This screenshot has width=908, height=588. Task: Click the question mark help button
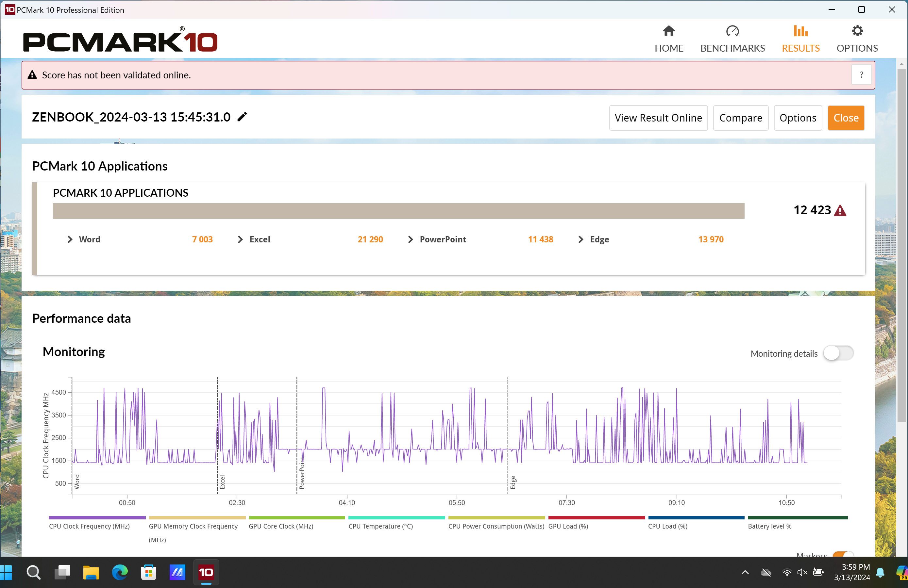tap(861, 75)
